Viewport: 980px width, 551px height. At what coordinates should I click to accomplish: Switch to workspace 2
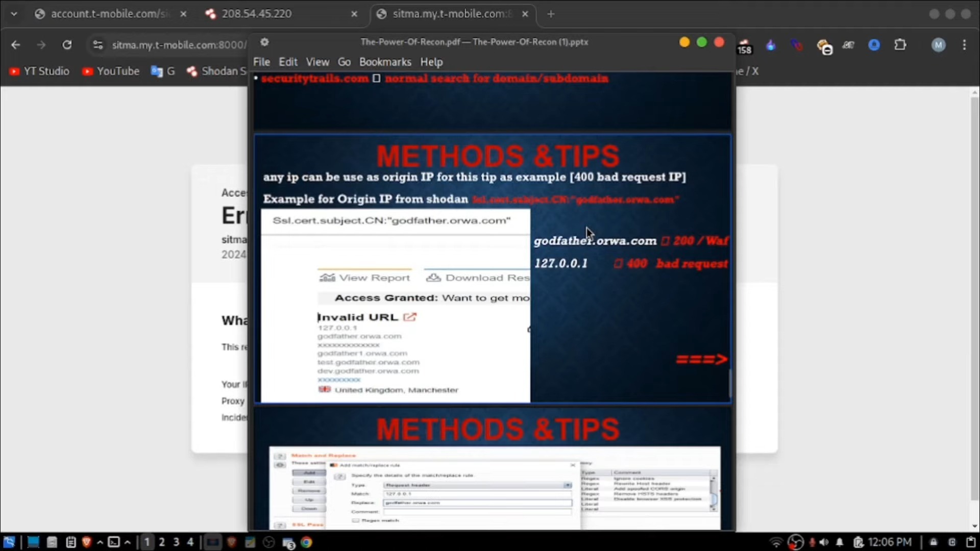(162, 542)
